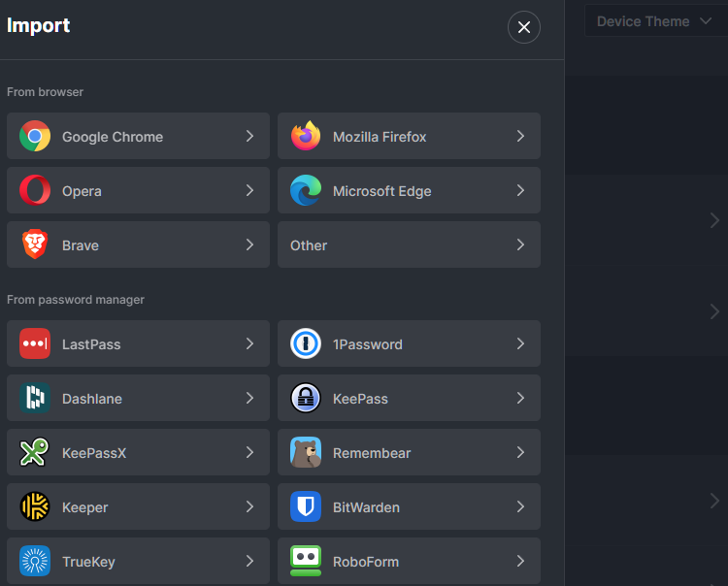Viewport: 728px width, 586px height.
Task: Select the Mozilla Firefox label
Action: click(x=380, y=137)
